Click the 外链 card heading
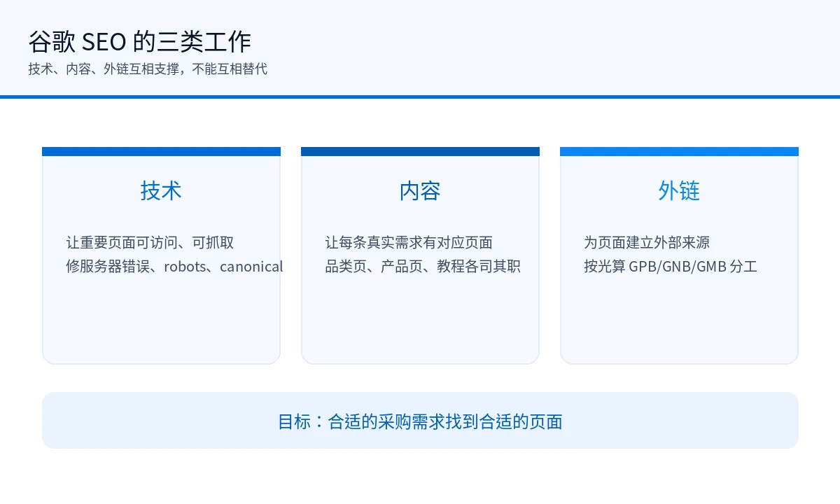840x504 pixels. tap(679, 190)
